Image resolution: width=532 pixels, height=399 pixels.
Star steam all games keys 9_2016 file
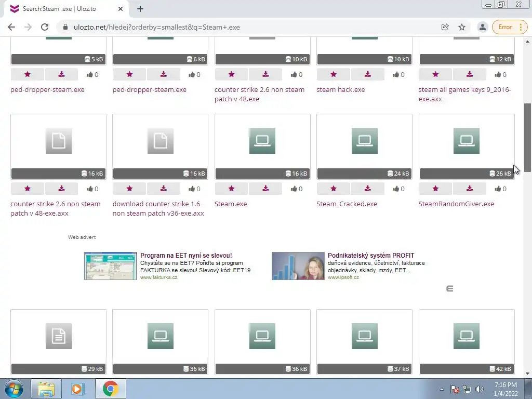(x=435, y=74)
